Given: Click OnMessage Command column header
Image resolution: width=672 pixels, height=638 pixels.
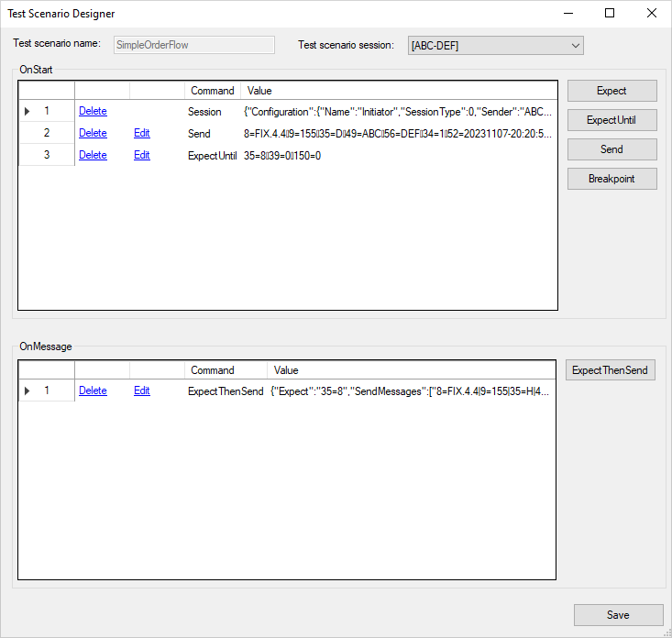Looking at the screenshot, I should [226, 369].
